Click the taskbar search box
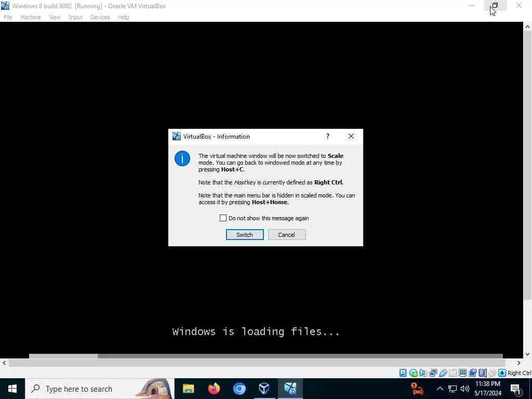Screen dimensions: 532x399 coord(100,389)
